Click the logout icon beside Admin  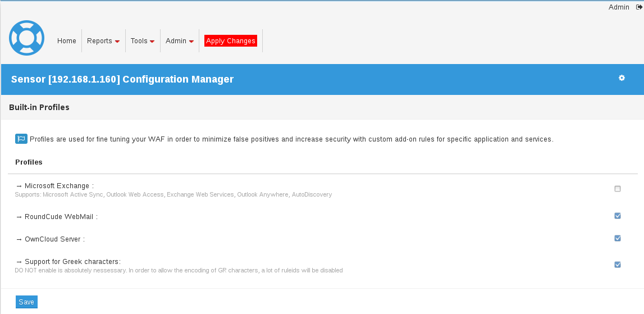pos(639,7)
